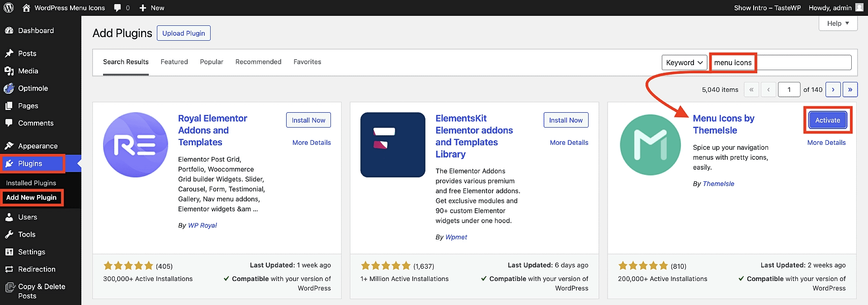Click the Optimole icon in sidebar
This screenshot has height=305, width=868.
[x=9, y=88]
